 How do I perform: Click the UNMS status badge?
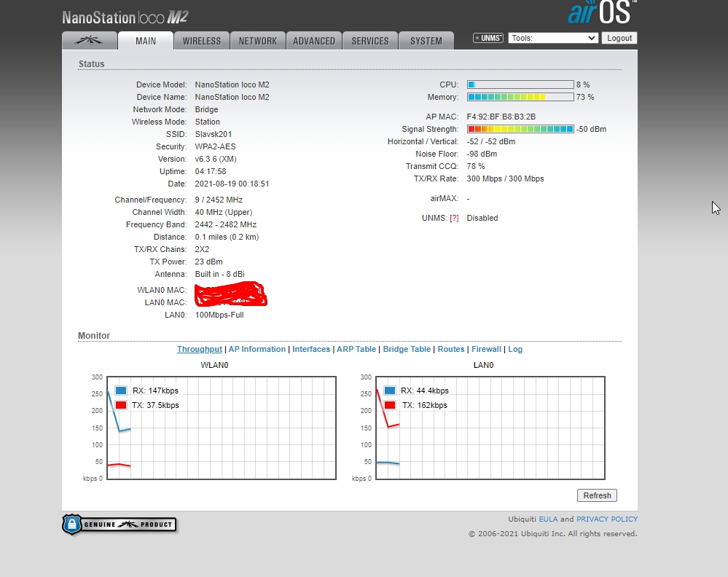point(488,38)
